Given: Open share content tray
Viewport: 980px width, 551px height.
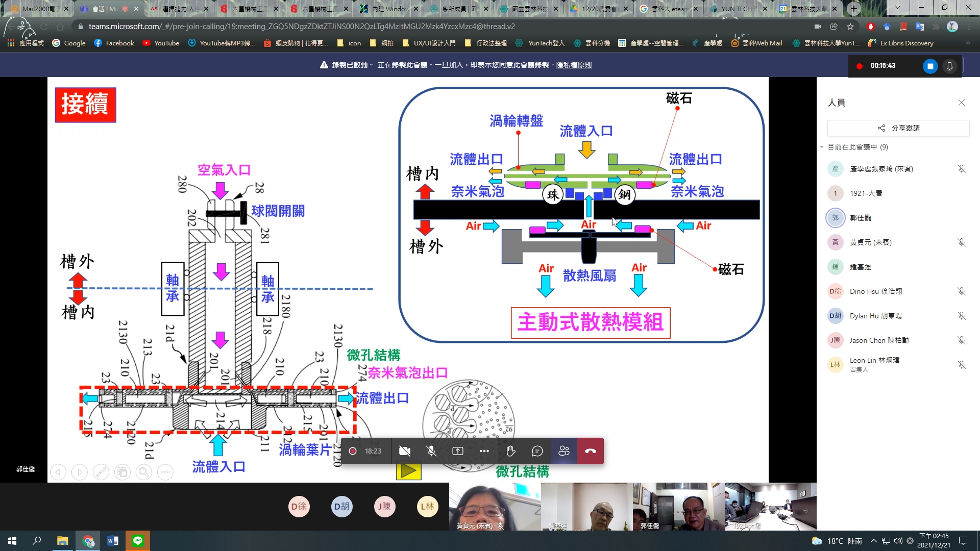Looking at the screenshot, I should click(458, 451).
